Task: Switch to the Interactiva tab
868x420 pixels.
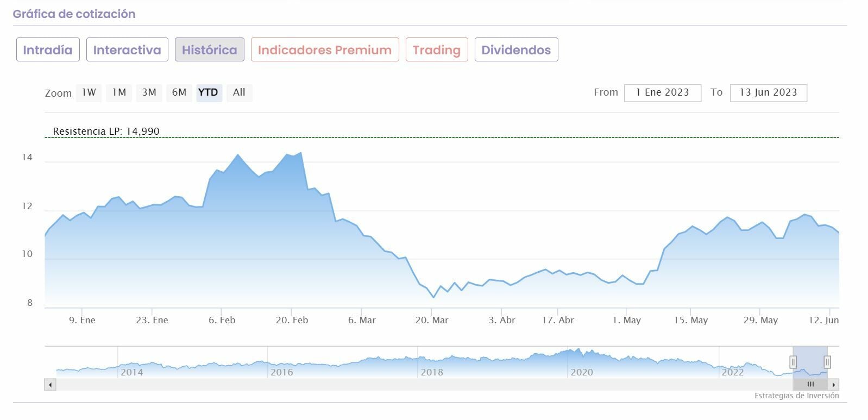Action: (x=127, y=50)
